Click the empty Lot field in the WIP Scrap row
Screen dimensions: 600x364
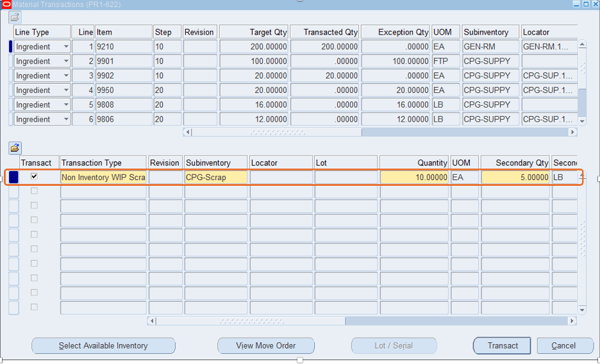coord(346,178)
